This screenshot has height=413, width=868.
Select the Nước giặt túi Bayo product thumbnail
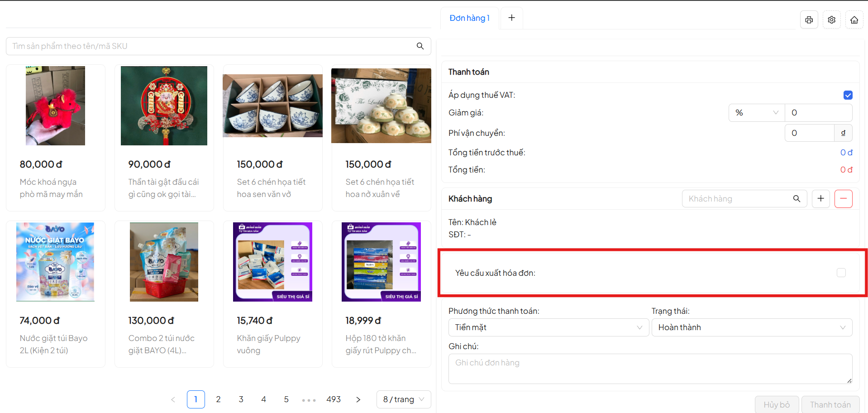(x=55, y=262)
